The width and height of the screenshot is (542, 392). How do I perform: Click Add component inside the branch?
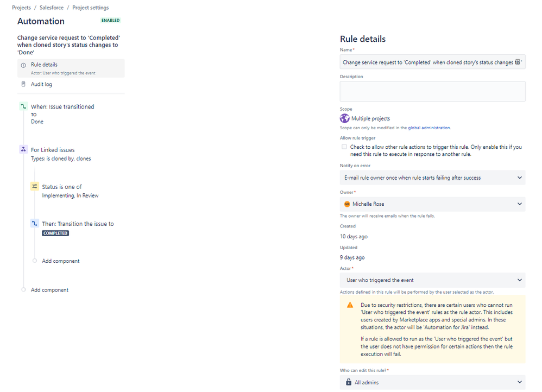(x=61, y=261)
